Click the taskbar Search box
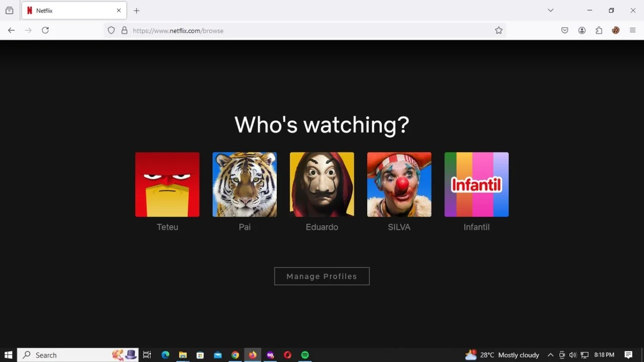 pos(78,355)
